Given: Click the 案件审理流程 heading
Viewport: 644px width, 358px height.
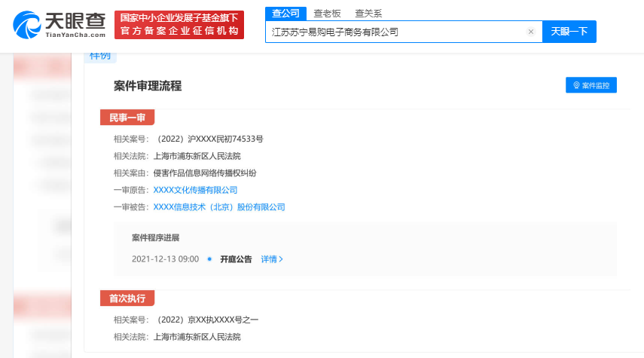Looking at the screenshot, I should tap(148, 86).
